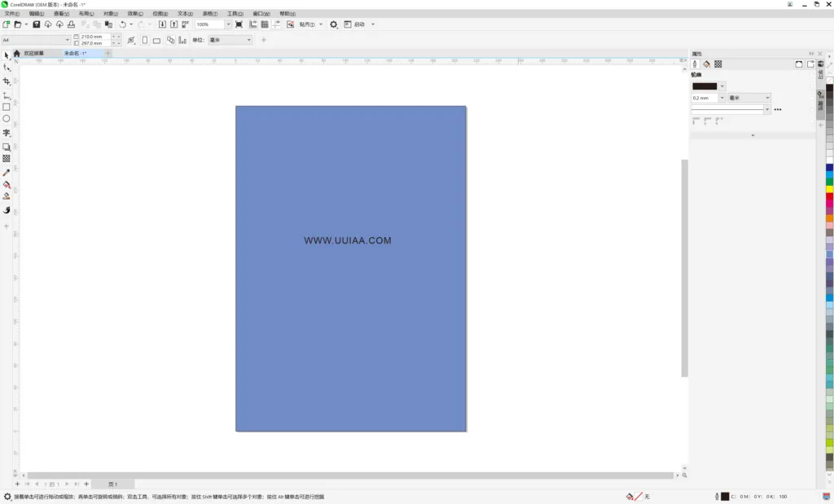Click the Print icon
The image size is (834, 504).
coord(72,24)
